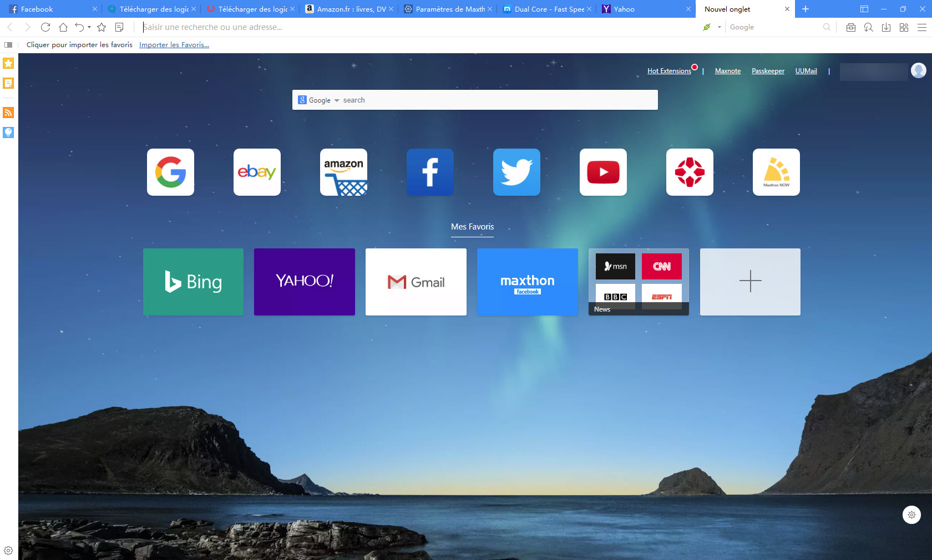
Task: Click the user avatar icon
Action: (x=919, y=70)
